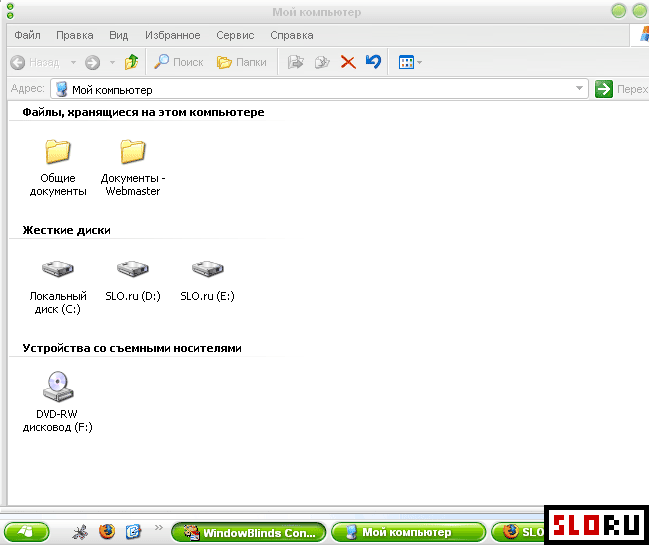649x545 pixels.
Task: Switch to Мой компьютер taskbar button
Action: [409, 532]
